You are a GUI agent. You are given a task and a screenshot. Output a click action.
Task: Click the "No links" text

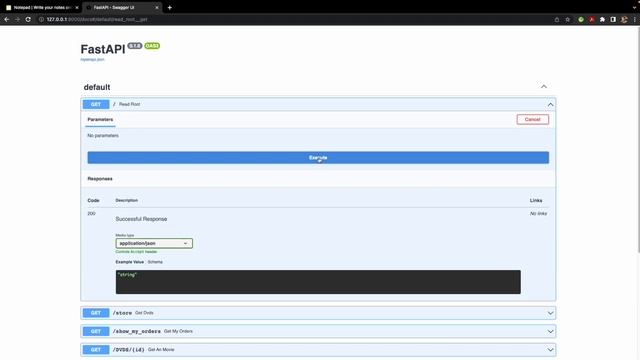[538, 213]
